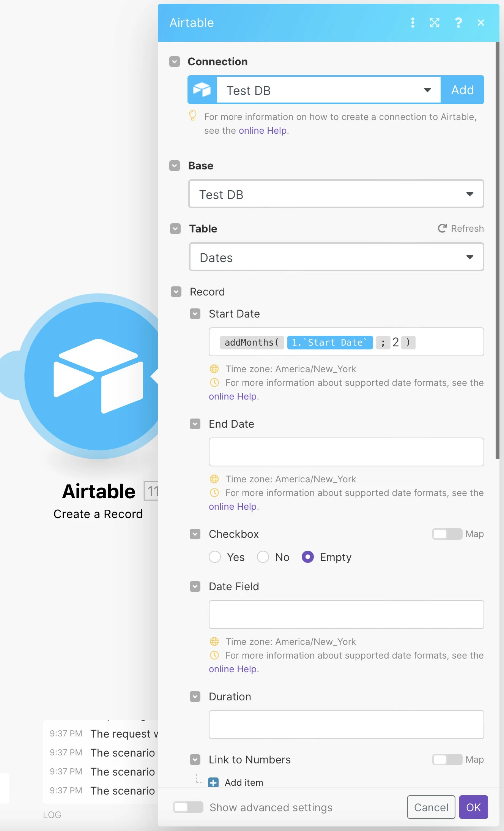
Task: Collapse the Record section chevron
Action: [176, 292]
